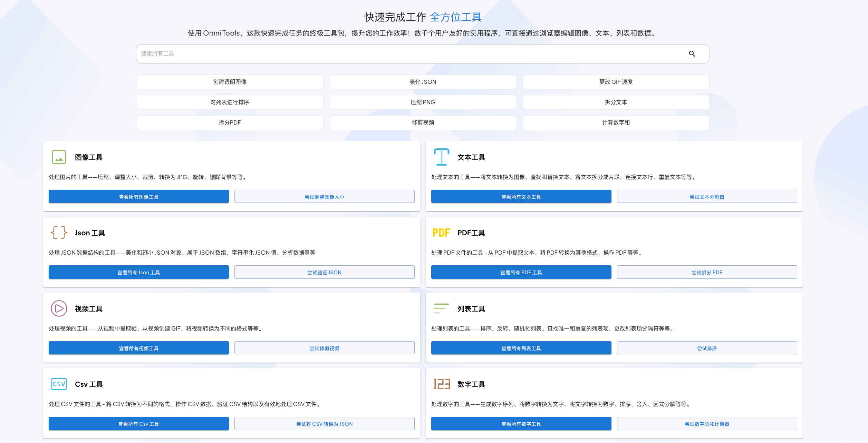The width and height of the screenshot is (868, 443).
Task: Choose the 更改 GIF 速度 shortcut
Action: pos(616,82)
